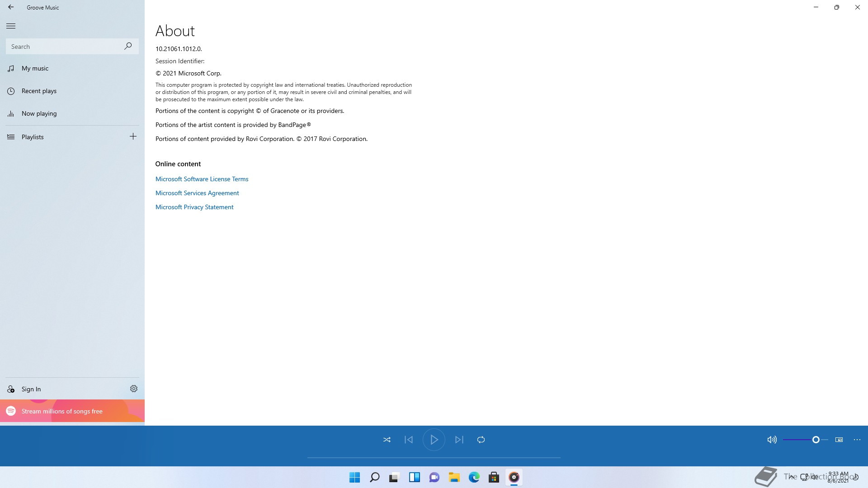868x488 pixels.
Task: Go back using the back arrow
Action: (11, 7)
